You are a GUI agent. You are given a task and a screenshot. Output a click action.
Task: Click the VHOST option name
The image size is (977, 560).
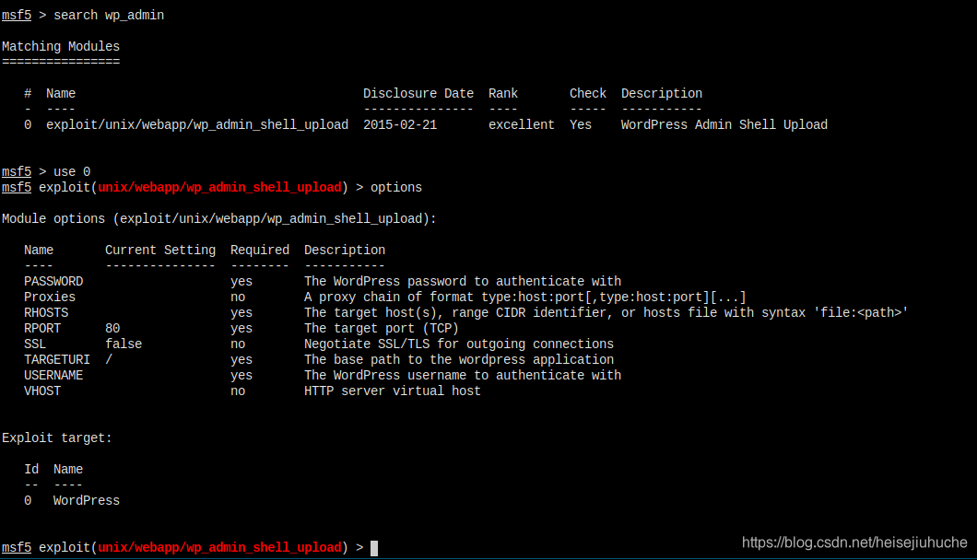click(x=42, y=391)
